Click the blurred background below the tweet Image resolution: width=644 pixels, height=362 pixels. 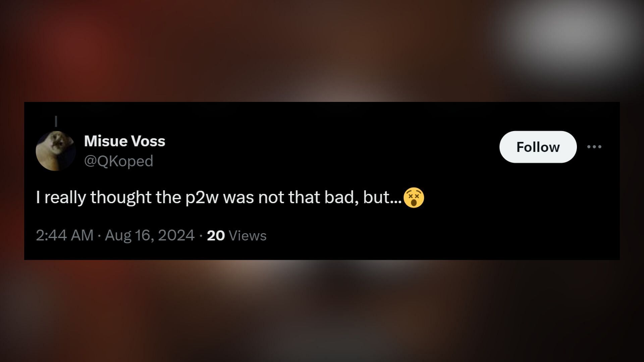pyautogui.click(x=322, y=312)
